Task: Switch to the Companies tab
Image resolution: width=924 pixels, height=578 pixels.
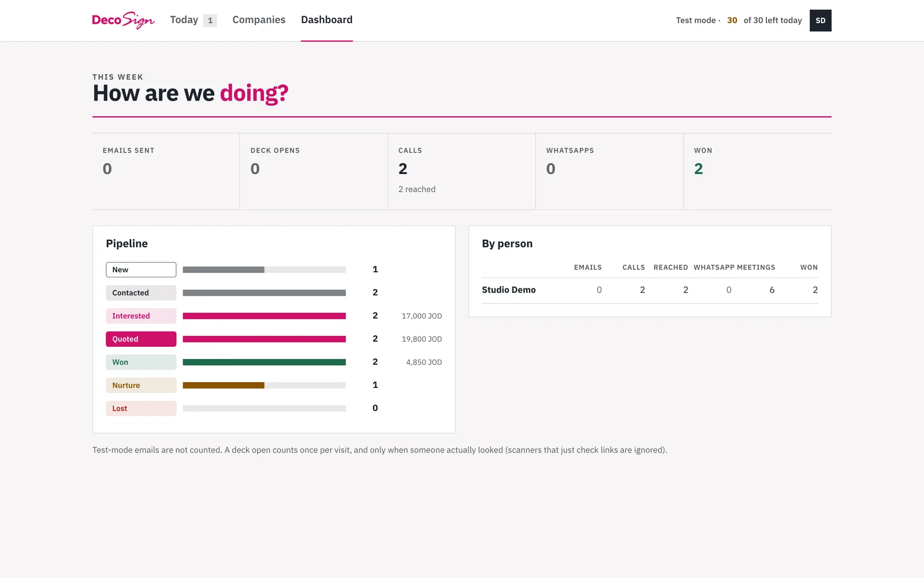Action: (x=259, y=20)
